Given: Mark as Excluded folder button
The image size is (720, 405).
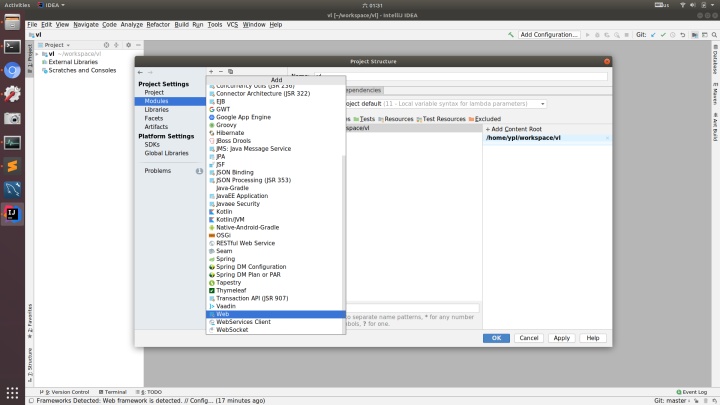Looking at the screenshot, I should [x=485, y=119].
